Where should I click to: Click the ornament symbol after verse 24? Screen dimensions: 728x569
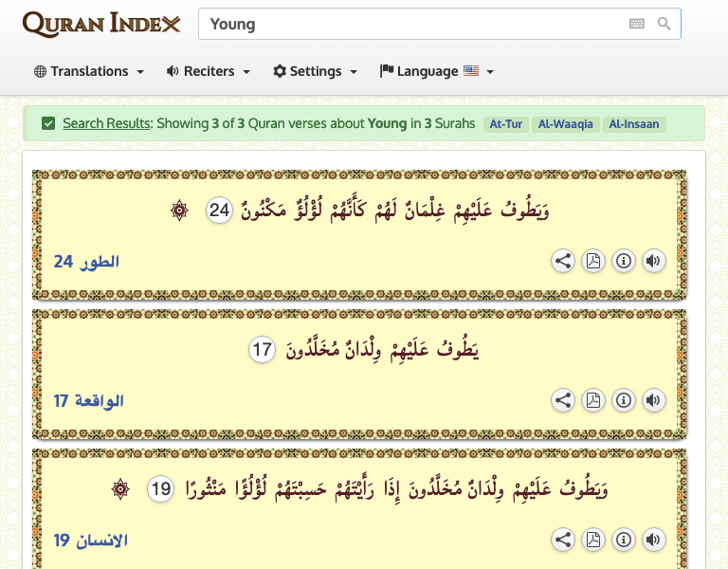(x=179, y=211)
